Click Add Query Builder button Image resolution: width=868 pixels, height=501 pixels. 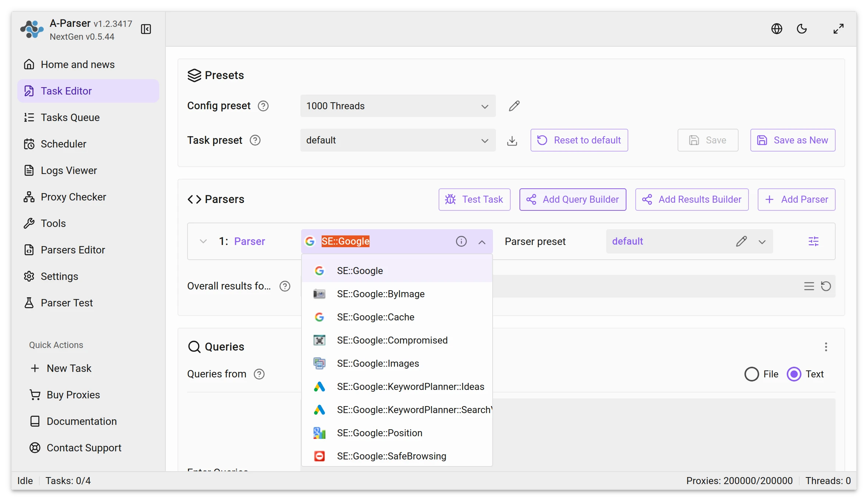pos(573,199)
